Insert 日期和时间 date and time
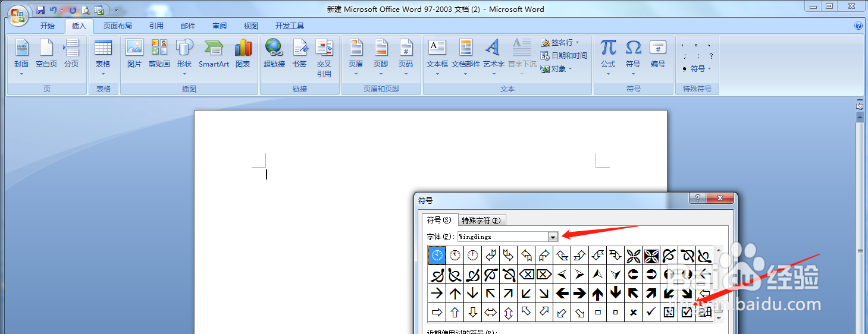This screenshot has height=334, width=868. point(564,56)
